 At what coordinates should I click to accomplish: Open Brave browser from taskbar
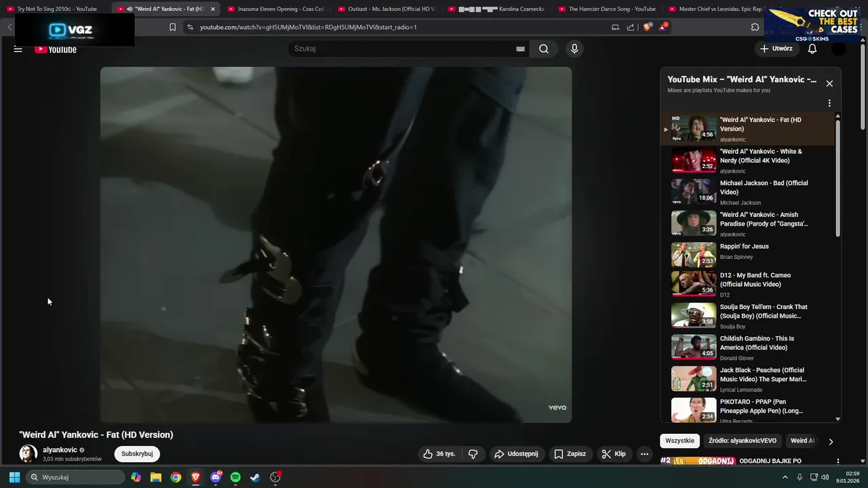tap(195, 477)
